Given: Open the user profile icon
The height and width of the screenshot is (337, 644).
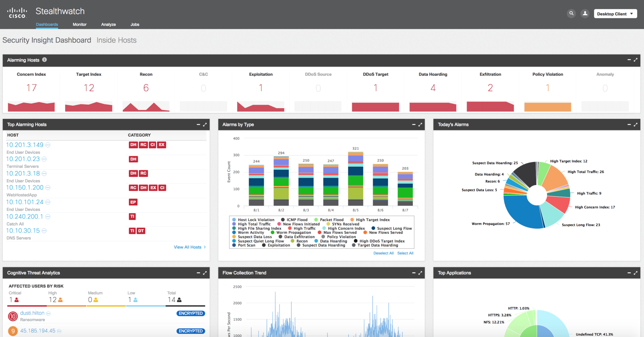Looking at the screenshot, I should click(x=585, y=13).
